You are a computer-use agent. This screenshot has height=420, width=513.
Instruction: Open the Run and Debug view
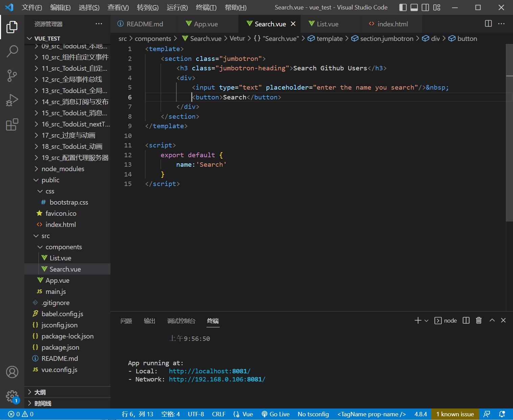coord(12,100)
